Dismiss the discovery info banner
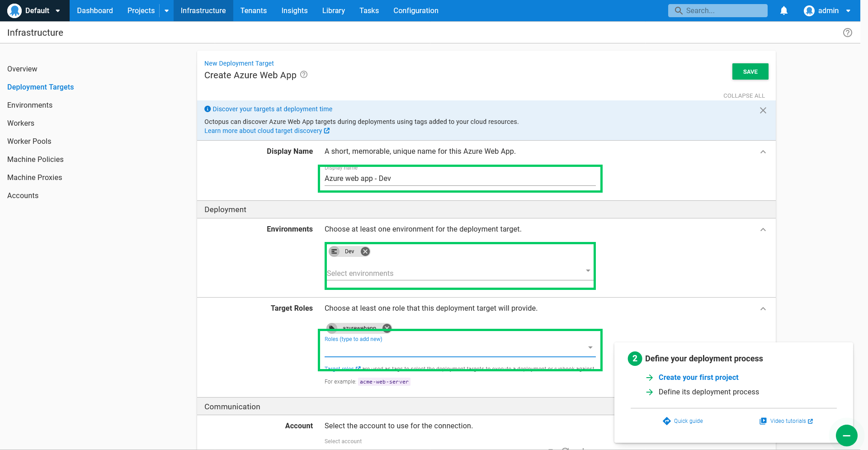Image resolution: width=868 pixels, height=450 pixels. coord(763,110)
